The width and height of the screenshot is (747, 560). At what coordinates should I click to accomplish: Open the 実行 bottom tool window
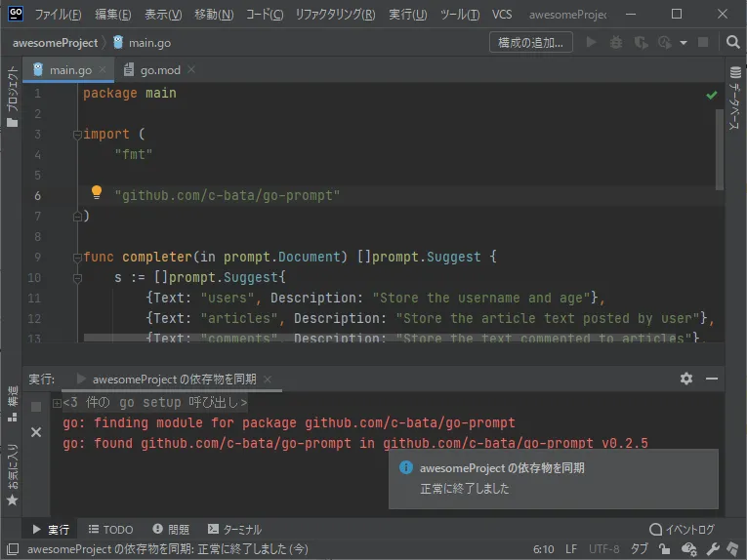[51, 530]
